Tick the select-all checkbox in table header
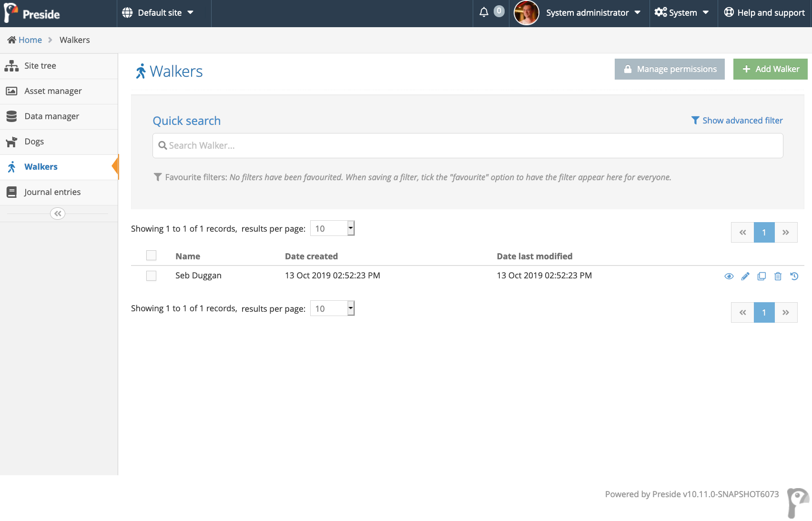This screenshot has width=812, height=521. 151,255
